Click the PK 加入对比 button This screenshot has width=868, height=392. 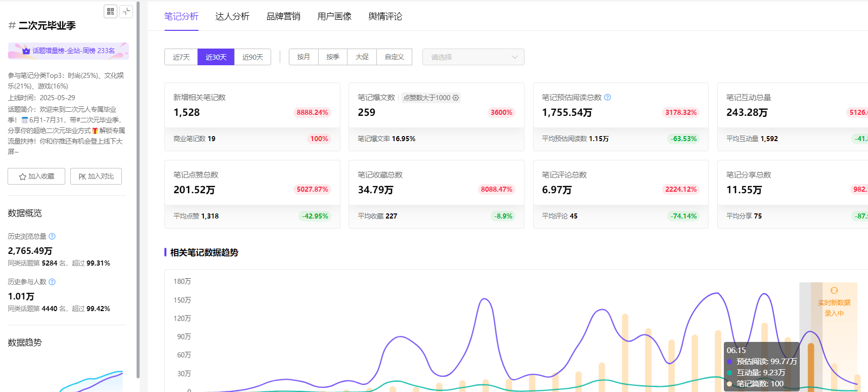click(x=96, y=176)
